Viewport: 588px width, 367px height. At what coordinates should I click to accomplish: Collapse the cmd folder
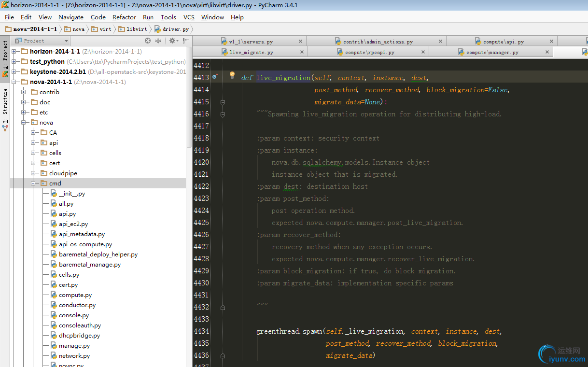(x=33, y=183)
